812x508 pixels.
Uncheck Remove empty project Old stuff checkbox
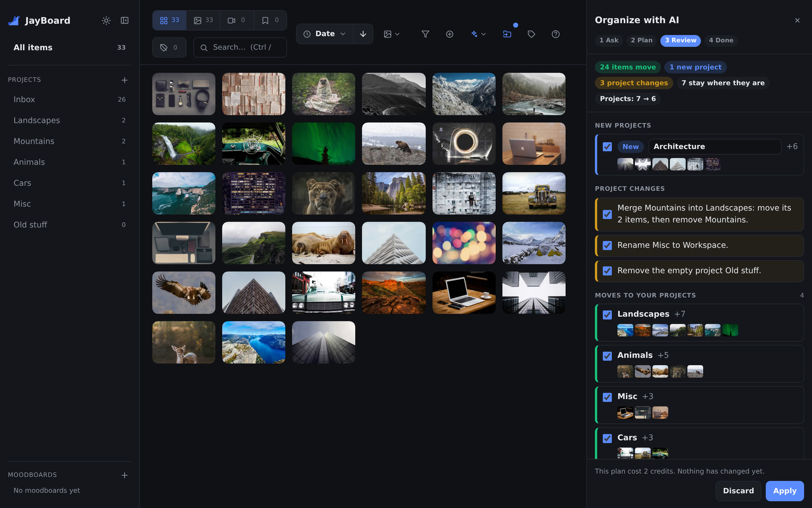(x=607, y=271)
